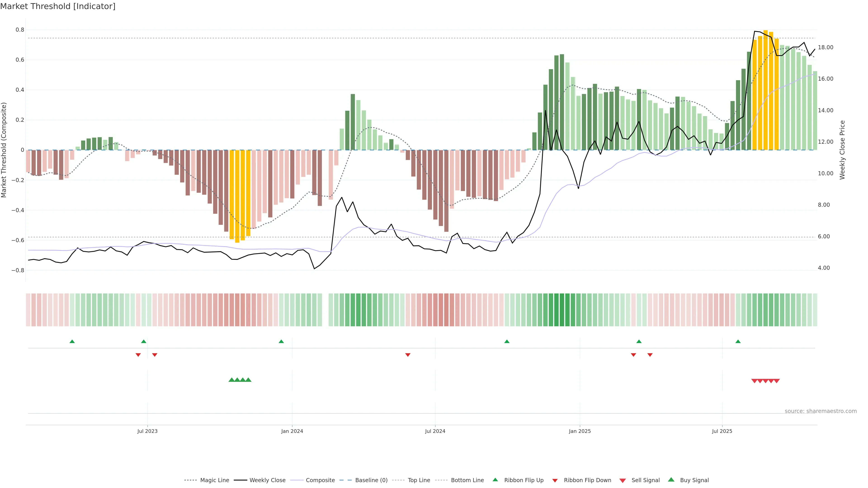Click the Ribbon Flip Up marker near Jul 2025

tap(738, 342)
